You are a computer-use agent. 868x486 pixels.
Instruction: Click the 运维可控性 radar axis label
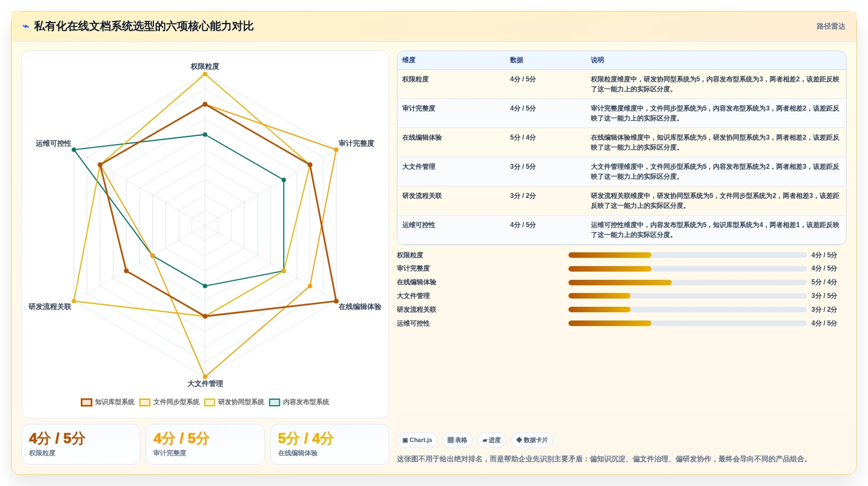click(x=53, y=143)
